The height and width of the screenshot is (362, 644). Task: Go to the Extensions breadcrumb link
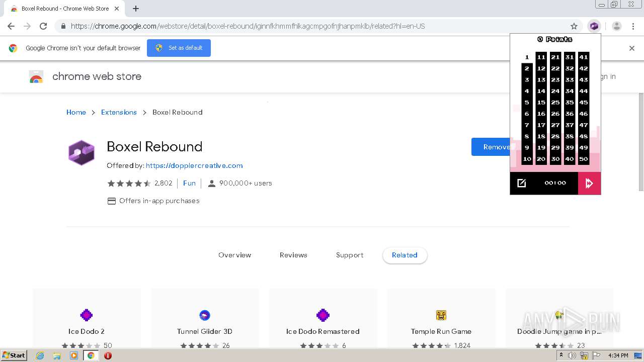[119, 113]
